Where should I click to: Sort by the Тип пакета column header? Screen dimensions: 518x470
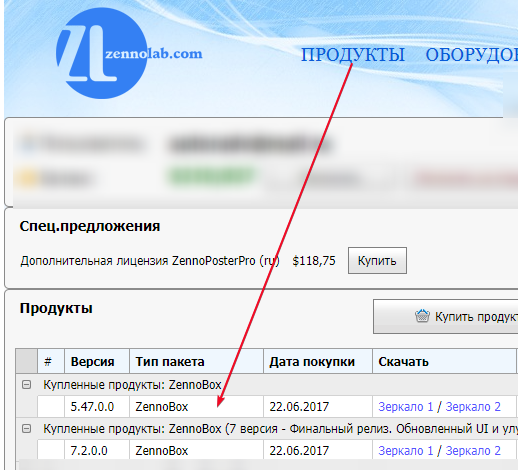click(196, 361)
